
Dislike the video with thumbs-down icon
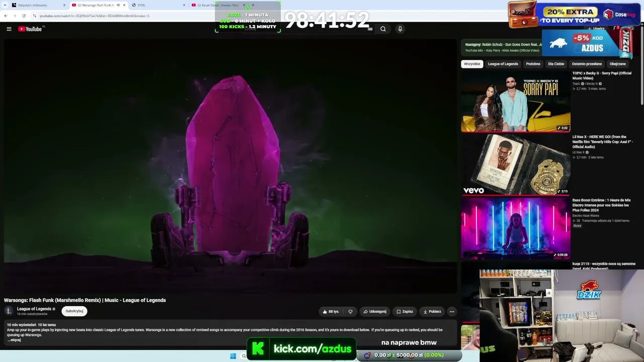point(351,312)
